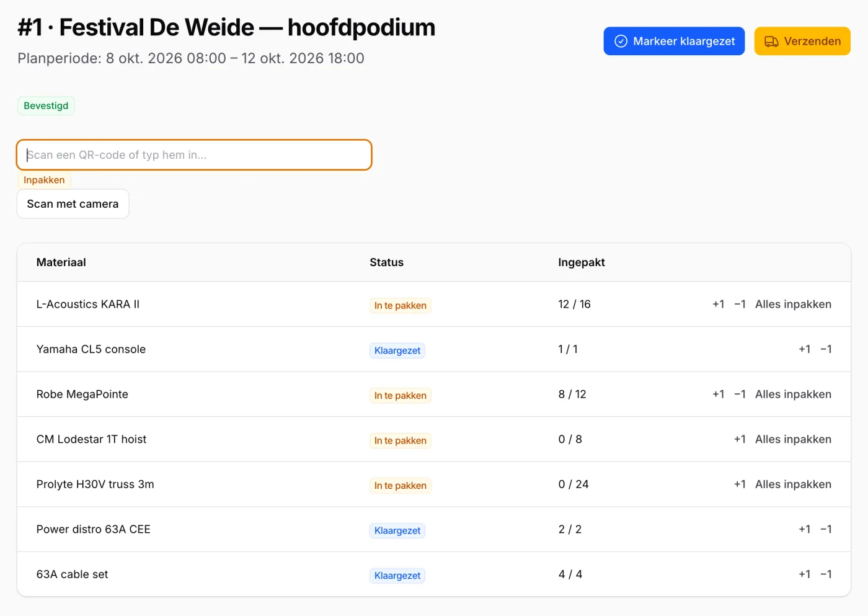Open Scan met camera
The width and height of the screenshot is (868, 616).
point(73,204)
